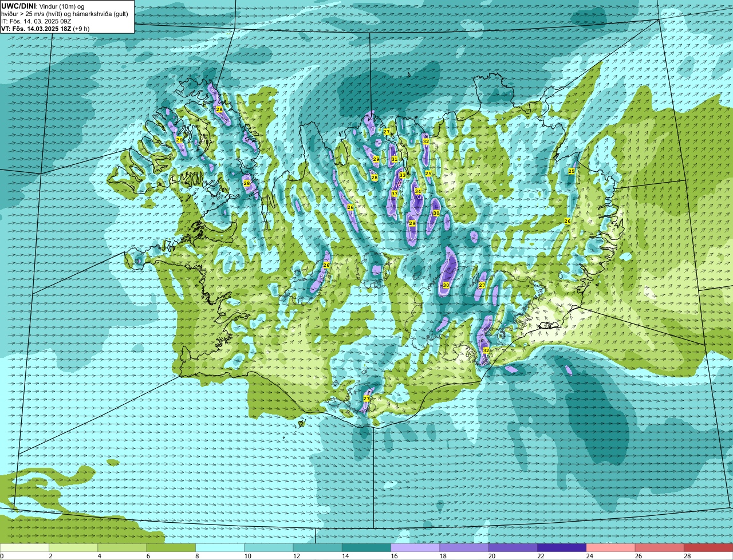Click the legend swatch between 16 and 18
Image resolution: width=733 pixels, height=560 pixels.
tap(415, 547)
